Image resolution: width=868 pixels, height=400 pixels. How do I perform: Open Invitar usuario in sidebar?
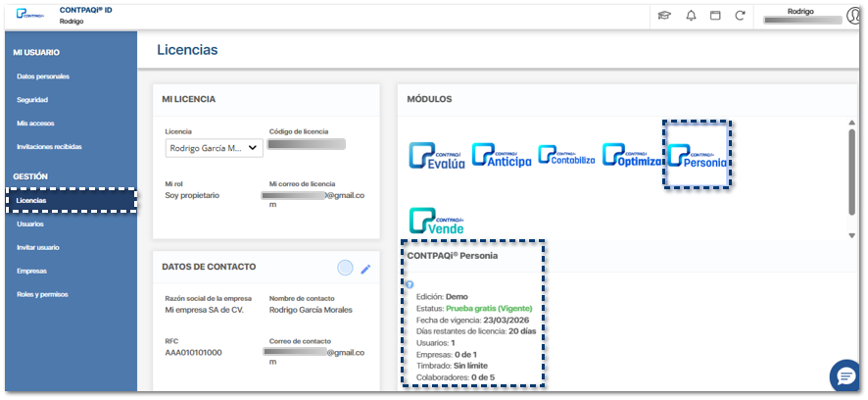(x=37, y=248)
